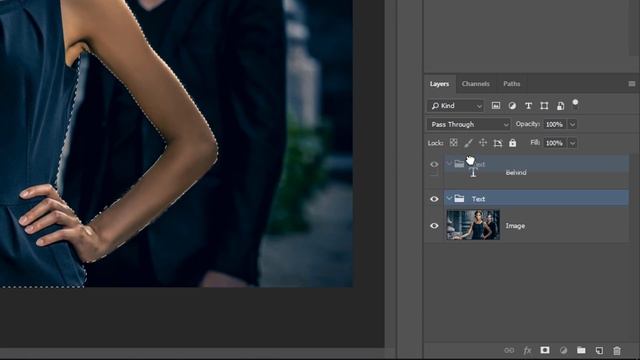Delete layer with trash icon

point(617,350)
